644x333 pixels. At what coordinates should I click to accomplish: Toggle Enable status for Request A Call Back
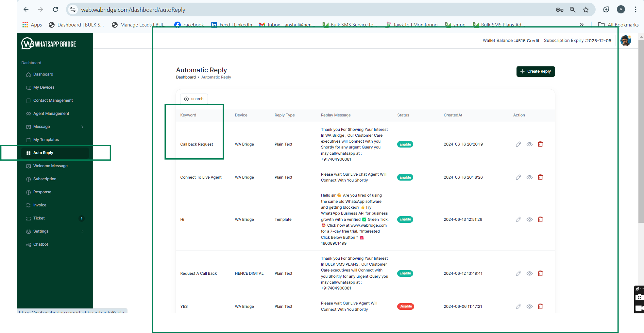405,273
